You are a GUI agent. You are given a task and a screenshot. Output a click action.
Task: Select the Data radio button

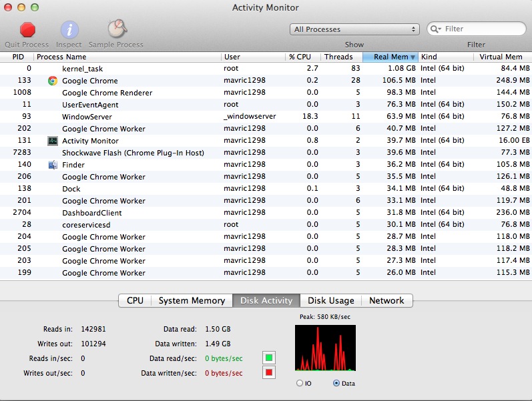[x=336, y=384]
